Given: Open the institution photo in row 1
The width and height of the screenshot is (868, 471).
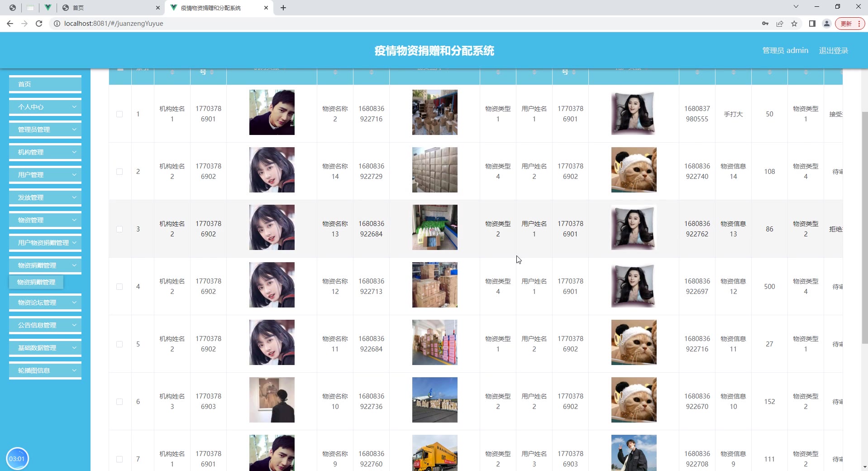Looking at the screenshot, I should click(272, 112).
